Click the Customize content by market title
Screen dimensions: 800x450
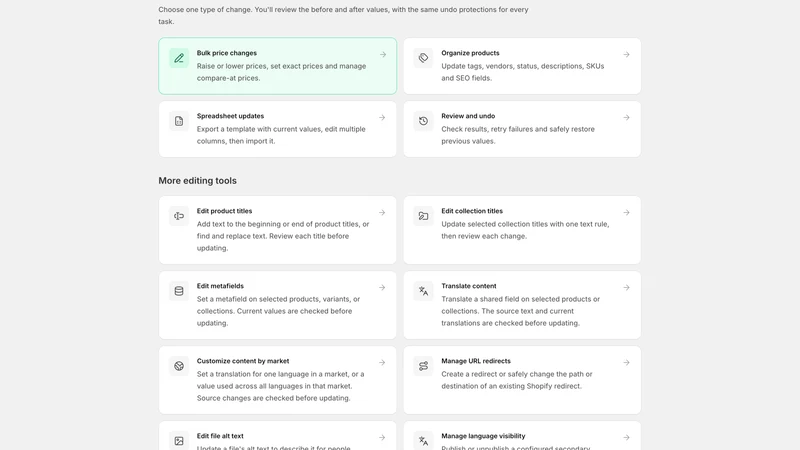(243, 361)
